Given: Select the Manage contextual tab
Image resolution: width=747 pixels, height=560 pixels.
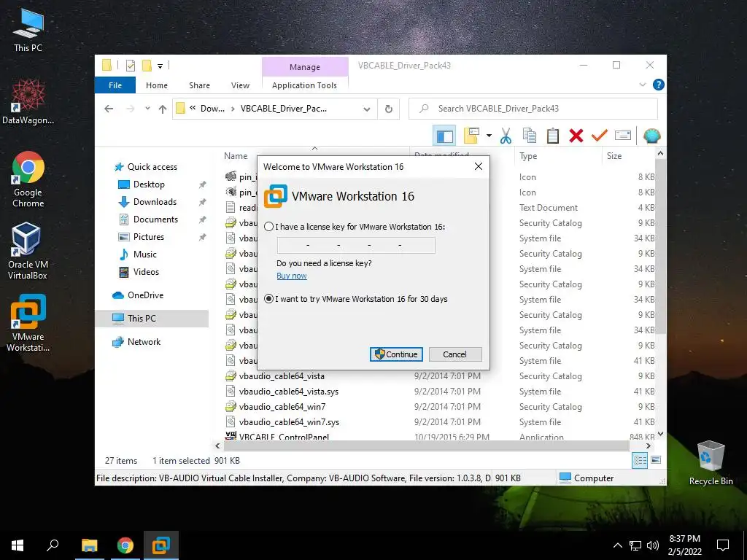Looking at the screenshot, I should pos(305,67).
